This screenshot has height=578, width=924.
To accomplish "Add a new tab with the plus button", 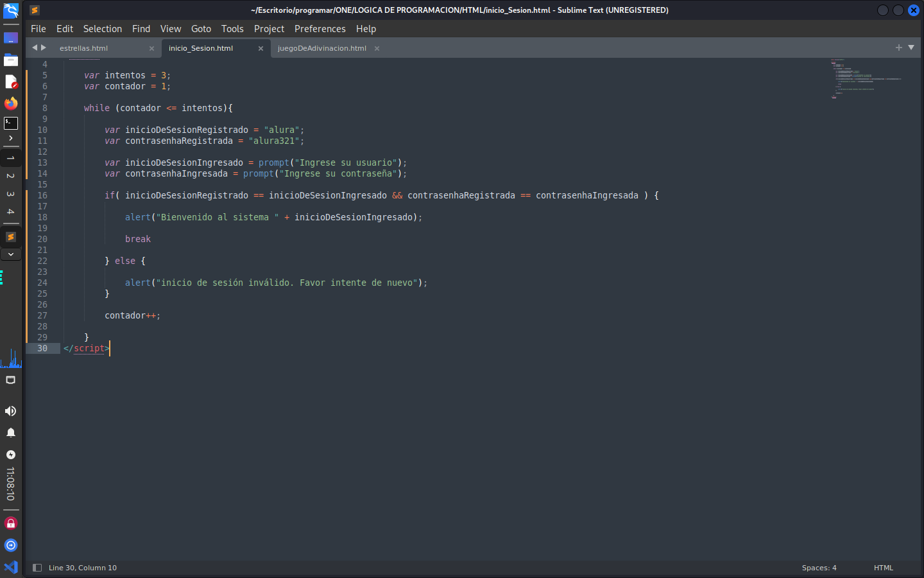I will click(x=899, y=48).
